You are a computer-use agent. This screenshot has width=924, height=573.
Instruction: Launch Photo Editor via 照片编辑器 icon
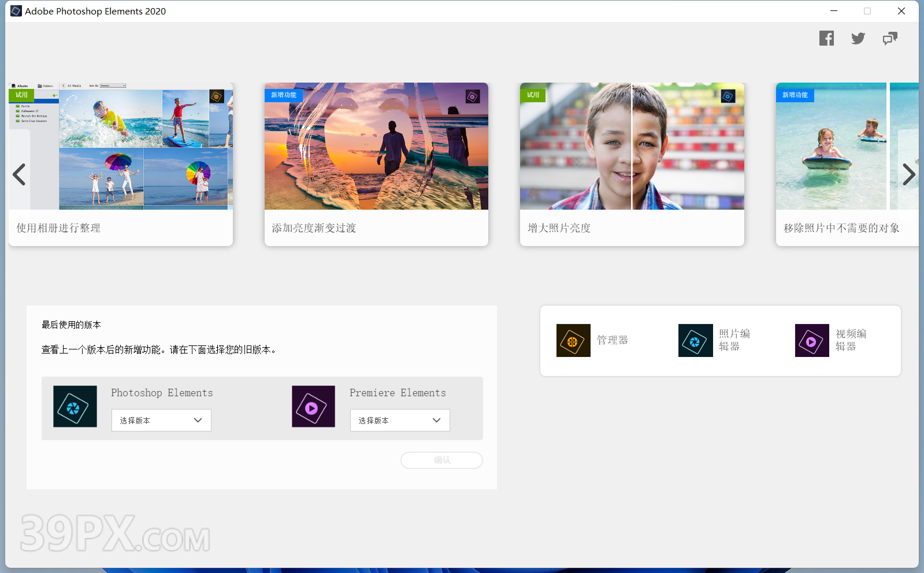[x=695, y=340]
